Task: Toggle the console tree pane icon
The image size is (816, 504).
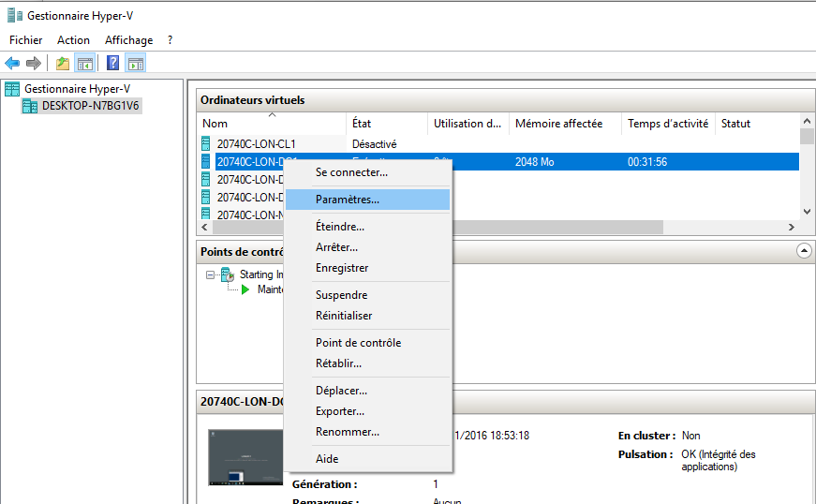Action: [x=85, y=64]
